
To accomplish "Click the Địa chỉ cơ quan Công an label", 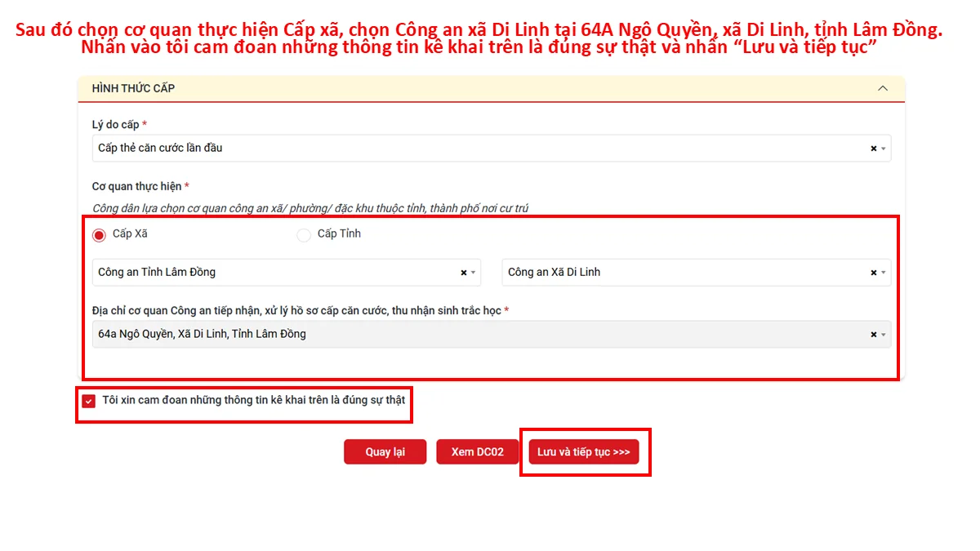I will coord(301,311).
